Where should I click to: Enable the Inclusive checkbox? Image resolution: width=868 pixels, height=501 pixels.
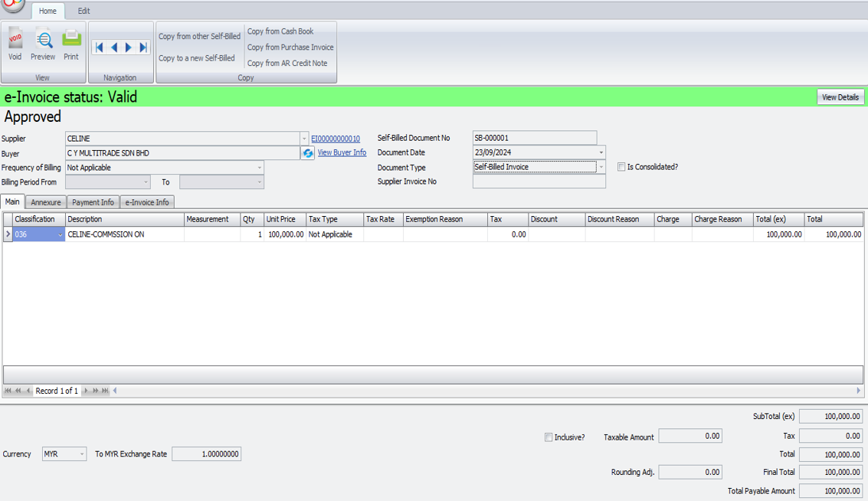coord(549,437)
